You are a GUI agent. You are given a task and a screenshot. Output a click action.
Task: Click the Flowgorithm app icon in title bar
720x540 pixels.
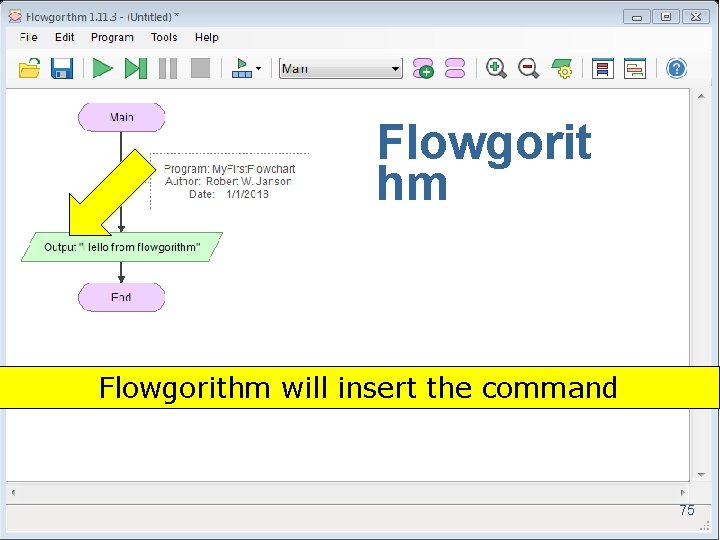click(x=15, y=17)
